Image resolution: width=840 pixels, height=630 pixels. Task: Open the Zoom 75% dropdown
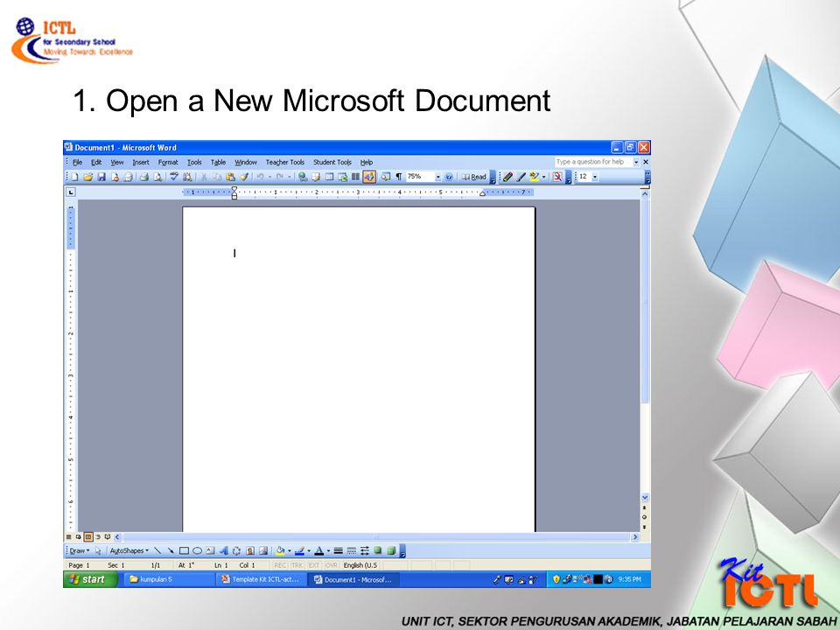438,177
